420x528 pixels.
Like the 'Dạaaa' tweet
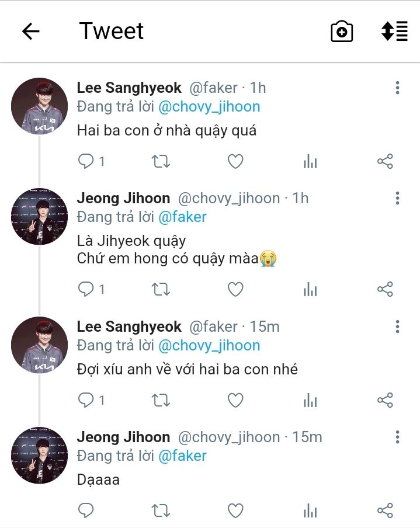pyautogui.click(x=235, y=510)
